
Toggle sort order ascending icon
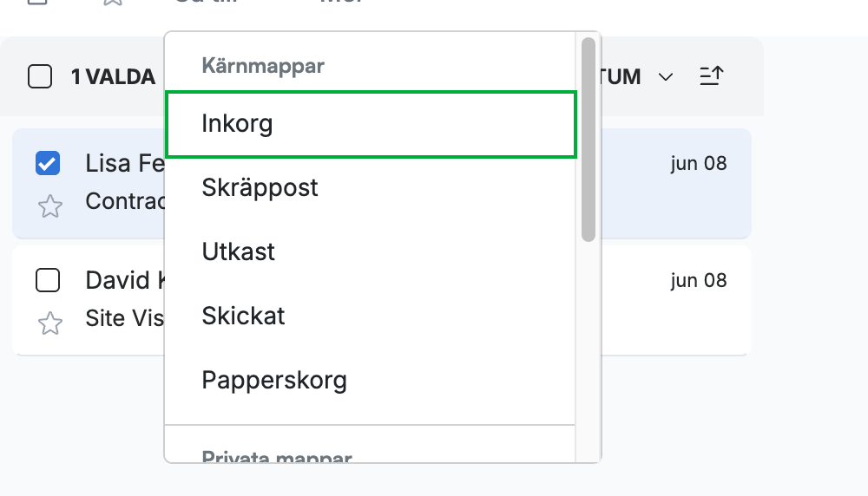712,75
